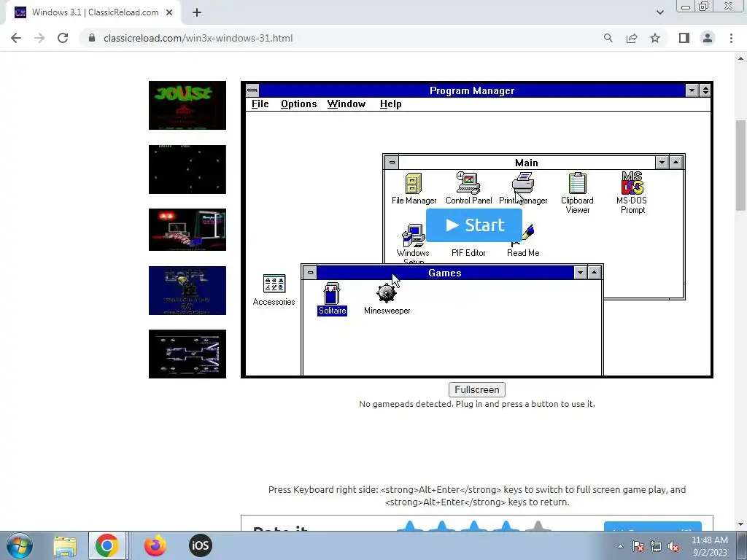Open the tab search chevron
Image resolution: width=747 pixels, height=560 pixels.
point(659,12)
